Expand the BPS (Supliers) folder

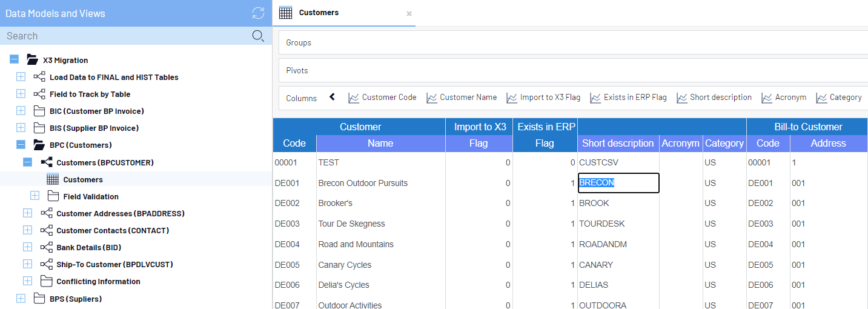coord(21,299)
